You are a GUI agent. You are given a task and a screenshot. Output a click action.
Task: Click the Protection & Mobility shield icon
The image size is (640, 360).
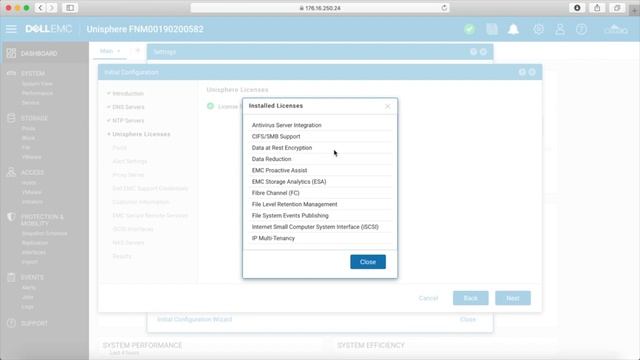[11, 217]
